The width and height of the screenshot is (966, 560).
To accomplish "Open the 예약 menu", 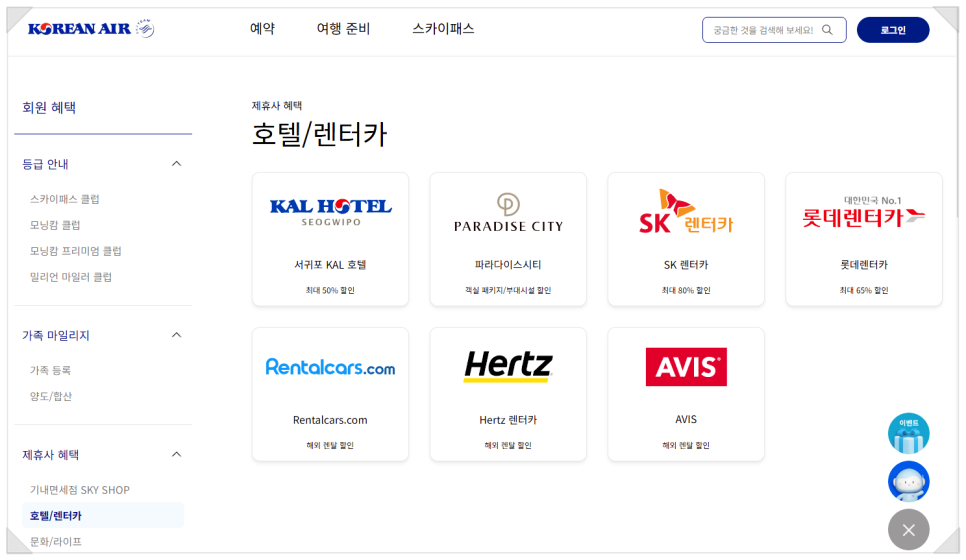I will [262, 28].
